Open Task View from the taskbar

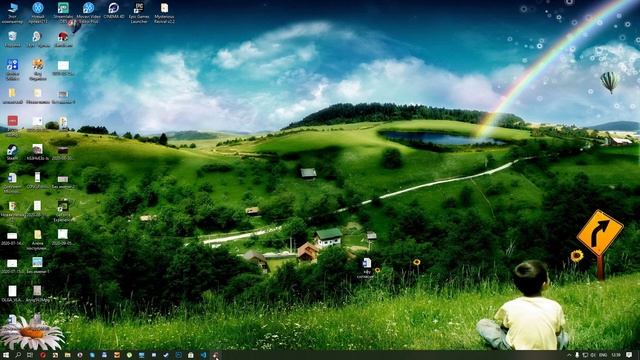point(30,356)
